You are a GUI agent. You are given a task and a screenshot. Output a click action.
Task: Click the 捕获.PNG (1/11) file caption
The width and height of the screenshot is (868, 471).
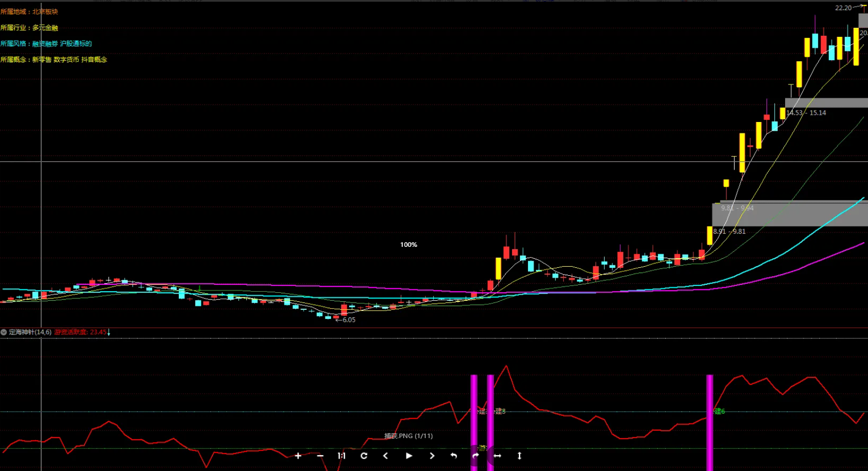point(408,436)
